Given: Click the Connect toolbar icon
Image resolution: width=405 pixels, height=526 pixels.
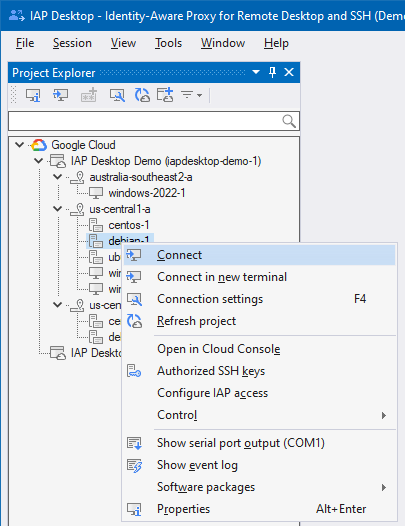Looking at the screenshot, I should tap(60, 95).
